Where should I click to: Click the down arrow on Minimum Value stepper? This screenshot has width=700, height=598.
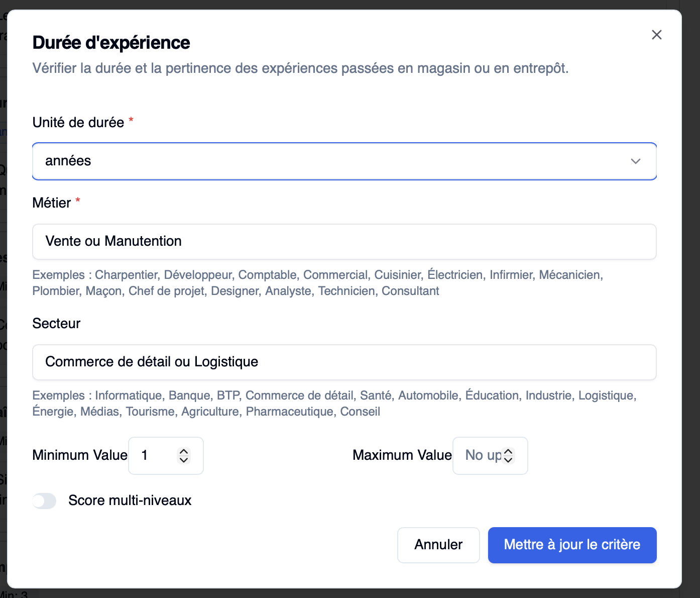click(184, 461)
